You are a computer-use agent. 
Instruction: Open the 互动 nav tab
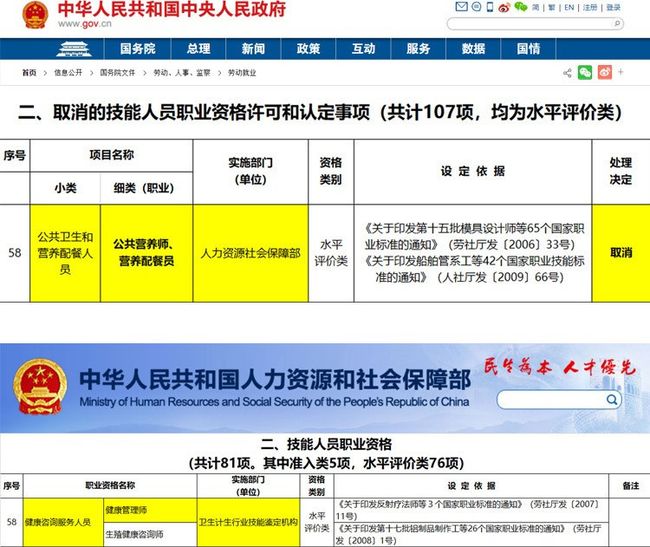coord(364,49)
